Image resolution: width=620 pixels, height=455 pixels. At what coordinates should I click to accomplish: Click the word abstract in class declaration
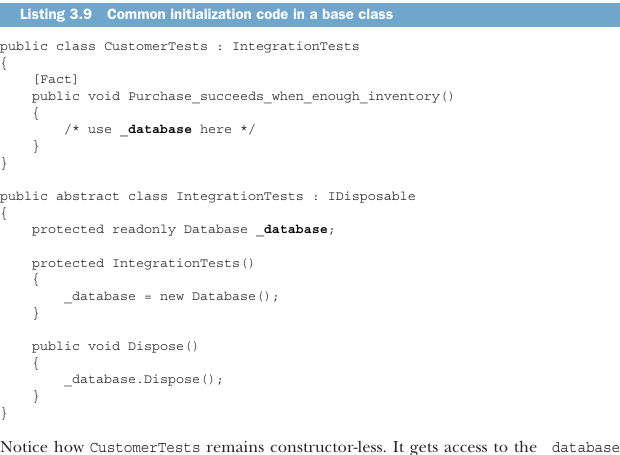[x=87, y=196]
